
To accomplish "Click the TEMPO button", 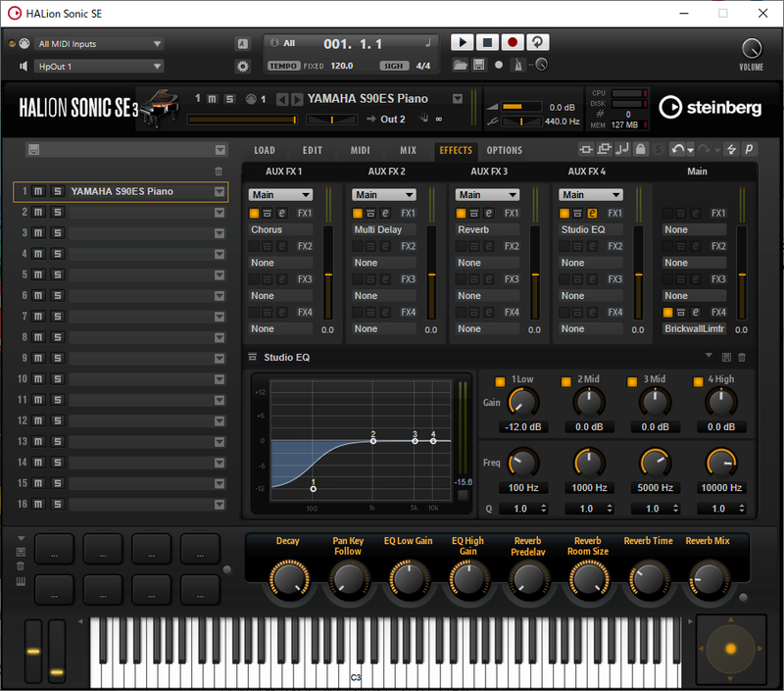I will point(283,66).
